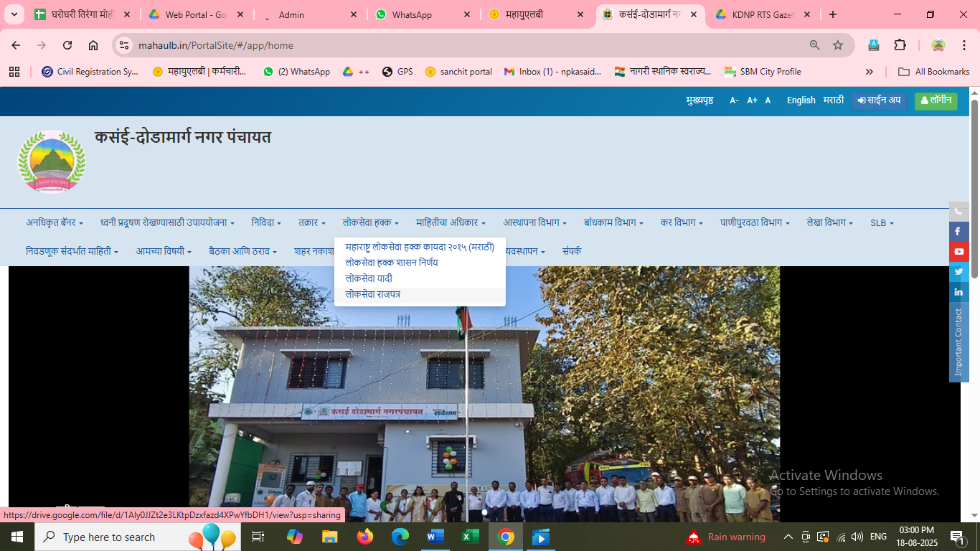The width and height of the screenshot is (980, 551).
Task: Click the Kasai-Dodamarg Nagar Panchayat logo
Action: click(52, 161)
